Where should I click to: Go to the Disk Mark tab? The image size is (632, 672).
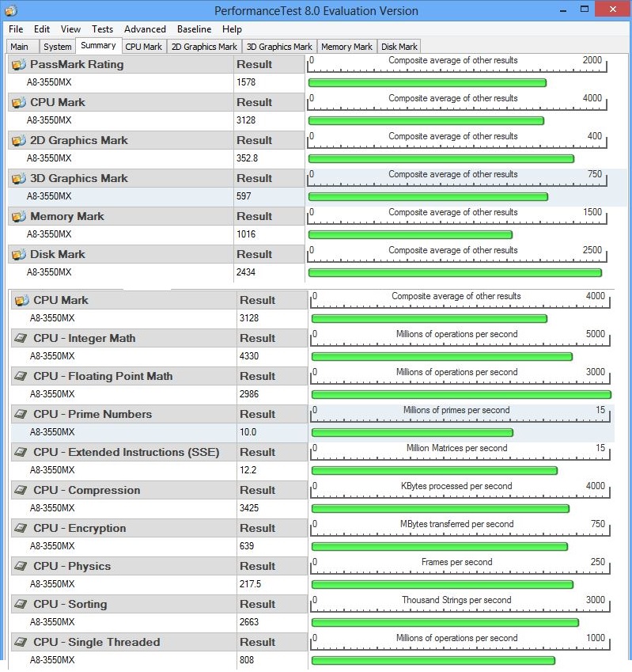[399, 47]
